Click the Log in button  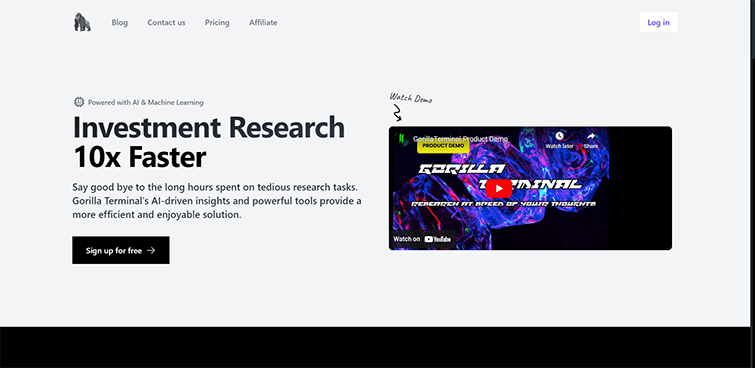click(658, 22)
